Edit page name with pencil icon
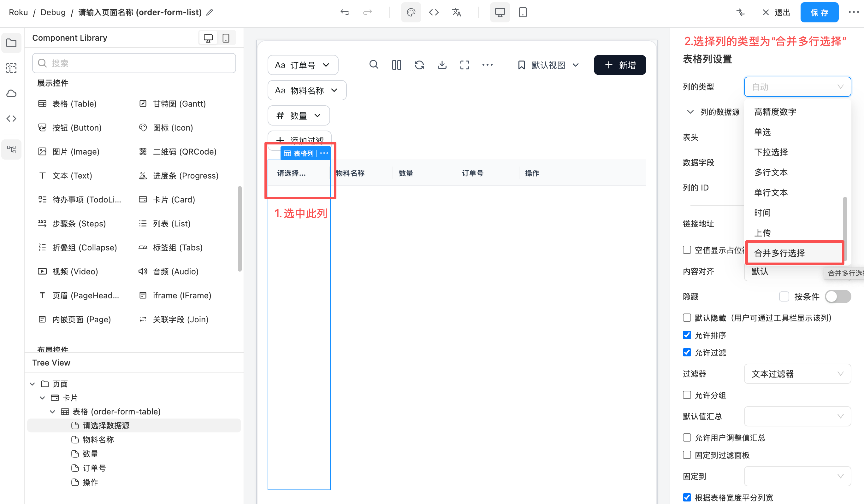 point(210,13)
